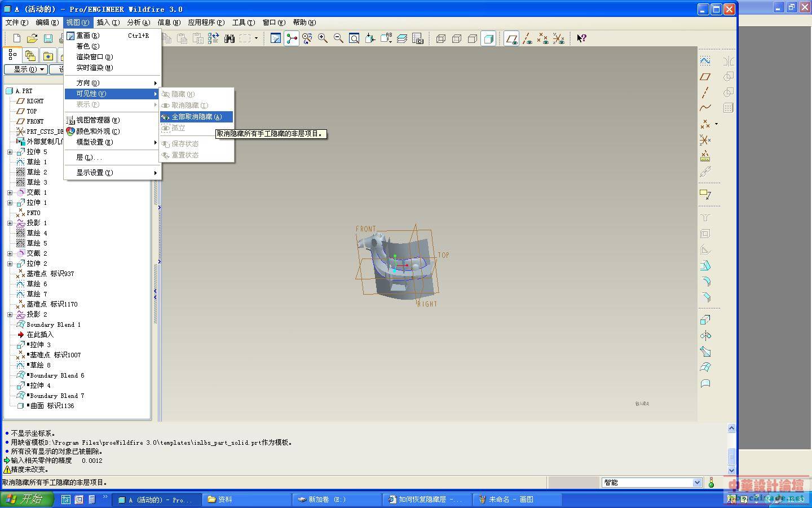The image size is (812, 508).
Task: Switch to 新加卷 (E:) taskbar button
Action: (337, 500)
